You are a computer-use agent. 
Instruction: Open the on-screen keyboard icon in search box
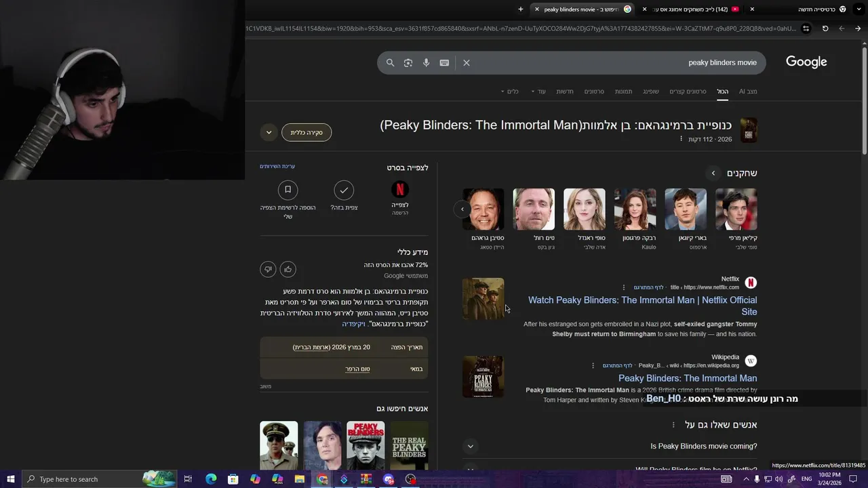click(x=444, y=62)
